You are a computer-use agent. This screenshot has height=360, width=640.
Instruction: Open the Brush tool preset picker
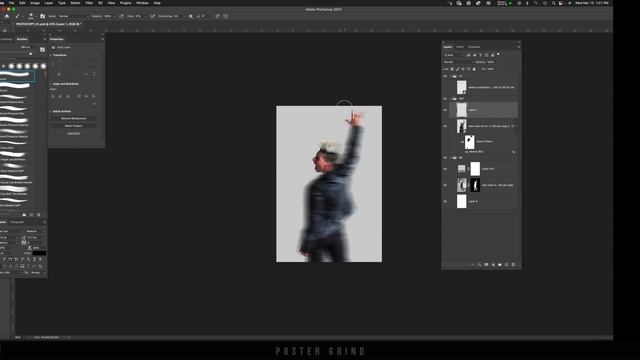pyautogui.click(x=18, y=16)
